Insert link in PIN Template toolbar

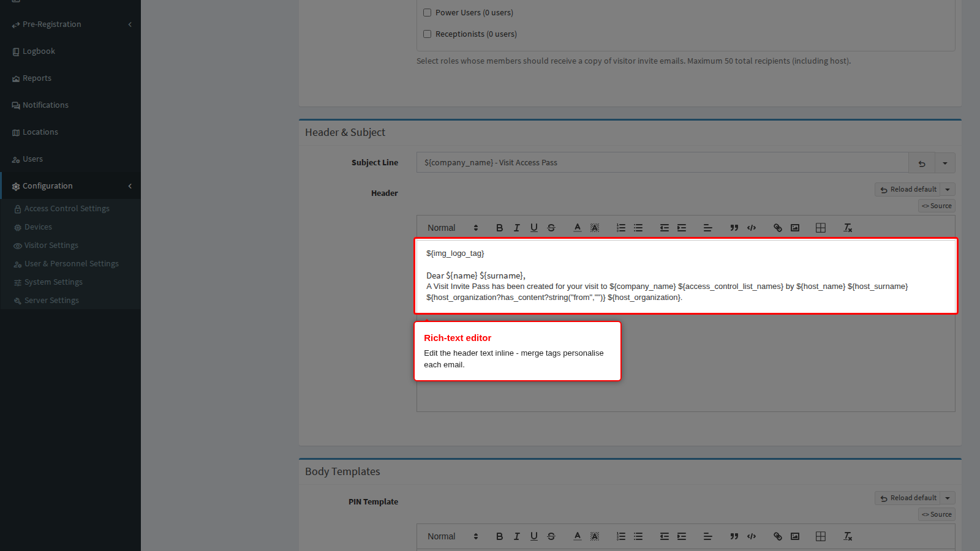(777, 536)
